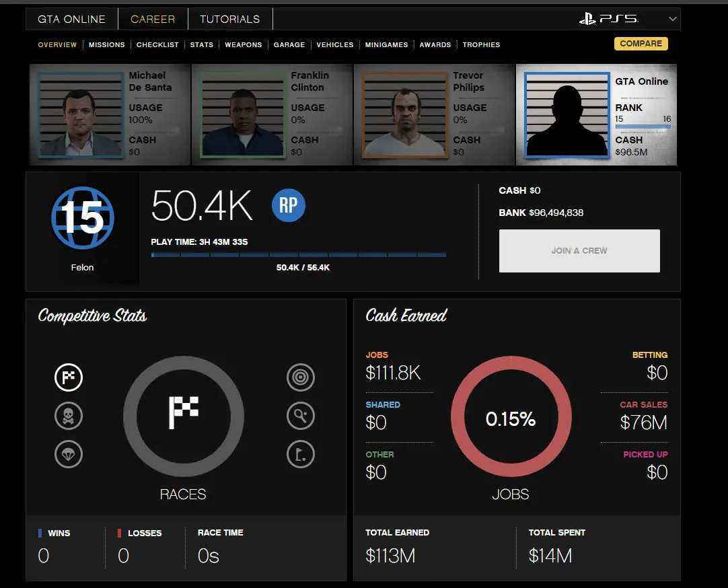Switch to the GTA Online tab
This screenshot has width=728, height=588.
click(x=71, y=20)
